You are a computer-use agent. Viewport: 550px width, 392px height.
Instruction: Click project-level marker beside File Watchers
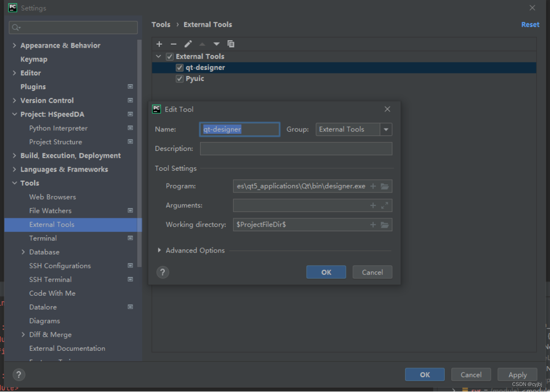coord(130,210)
